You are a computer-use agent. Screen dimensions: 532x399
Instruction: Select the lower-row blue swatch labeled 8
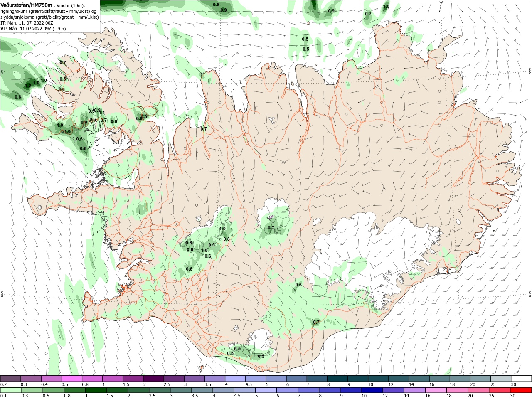[330, 390]
